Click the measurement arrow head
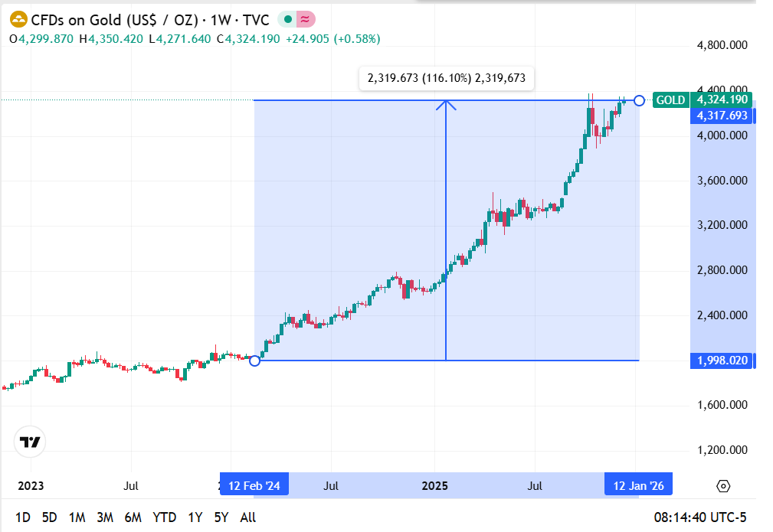 [446, 105]
